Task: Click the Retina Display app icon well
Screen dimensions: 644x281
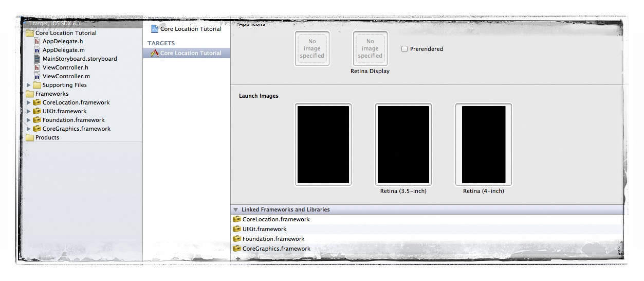Action: 370,49
